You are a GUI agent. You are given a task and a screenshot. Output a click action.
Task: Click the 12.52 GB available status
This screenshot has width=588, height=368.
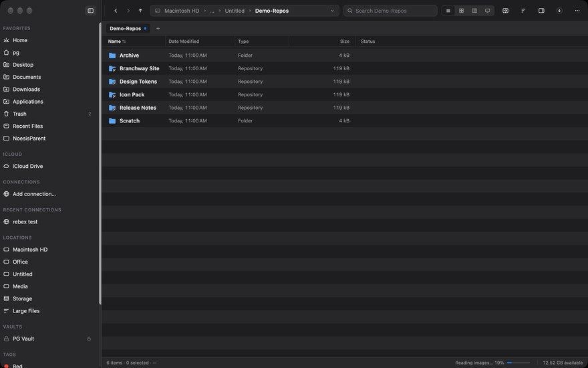pos(563,363)
